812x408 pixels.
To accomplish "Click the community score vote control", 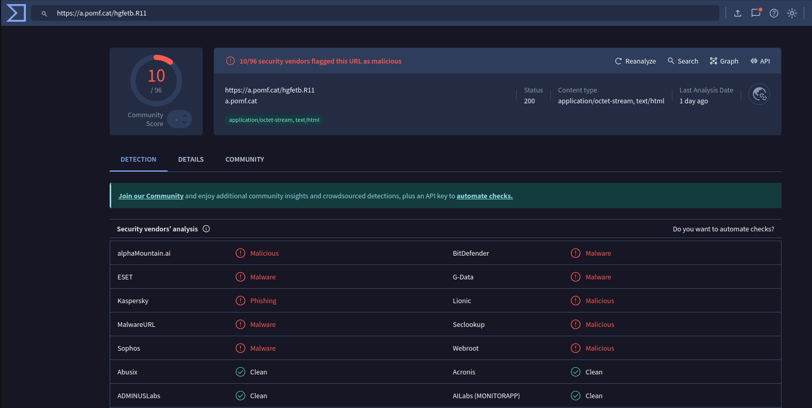I will tap(179, 120).
